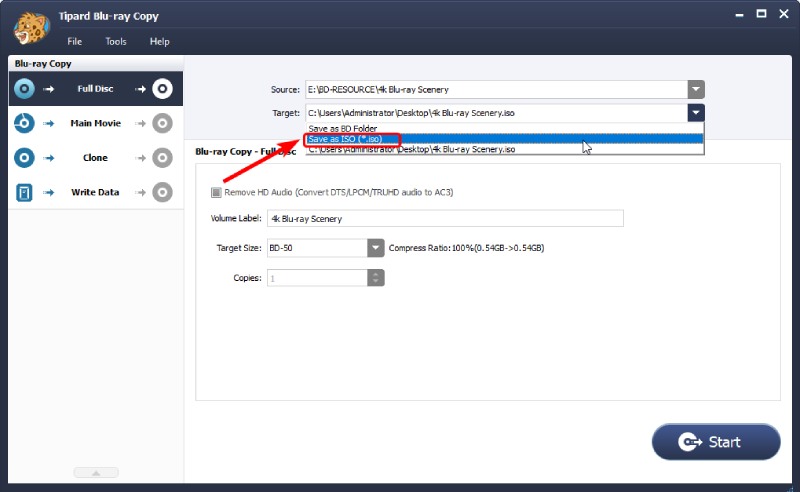The height and width of the screenshot is (492, 800).
Task: Collapse the sidebar with the up-arrow handle
Action: coord(96,473)
